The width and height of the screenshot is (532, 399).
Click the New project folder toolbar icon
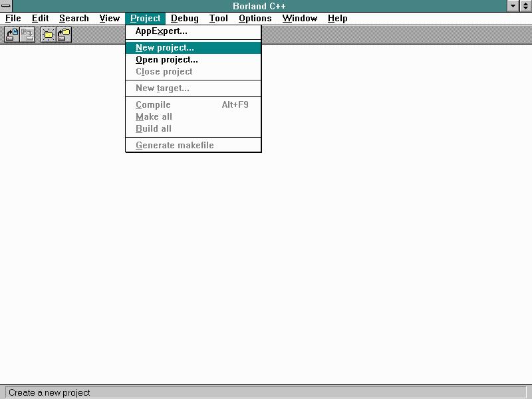49,35
